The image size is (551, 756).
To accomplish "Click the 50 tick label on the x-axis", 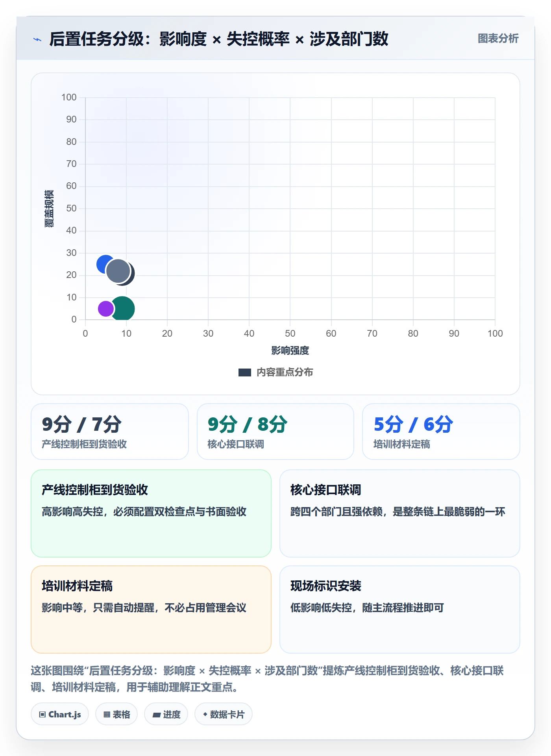I will [290, 334].
